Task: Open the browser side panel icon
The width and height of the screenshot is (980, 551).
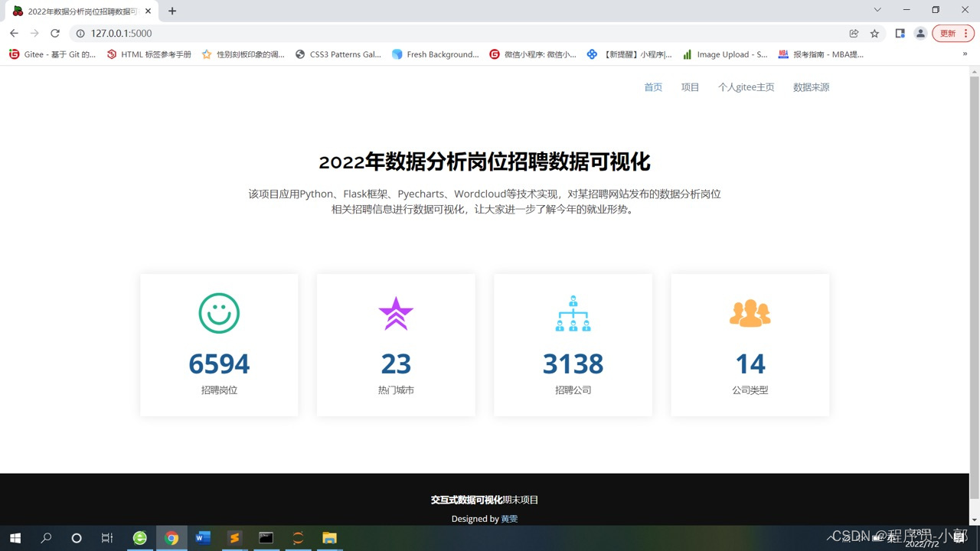Action: pyautogui.click(x=900, y=34)
